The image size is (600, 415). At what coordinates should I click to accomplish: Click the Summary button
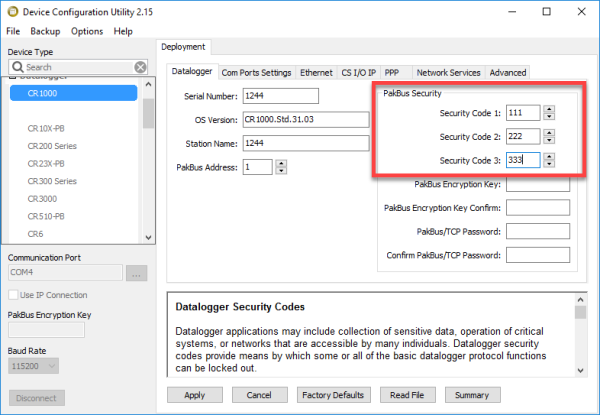(473, 395)
